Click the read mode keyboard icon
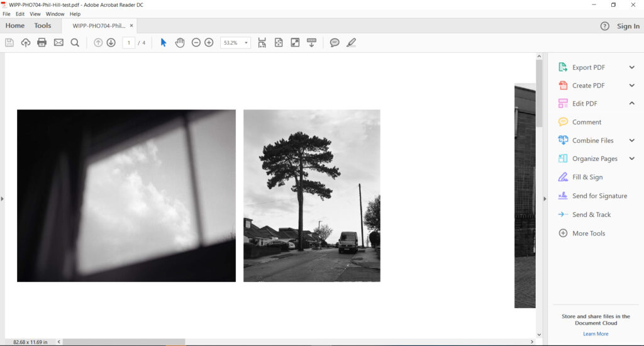The height and width of the screenshot is (346, 644). click(311, 42)
